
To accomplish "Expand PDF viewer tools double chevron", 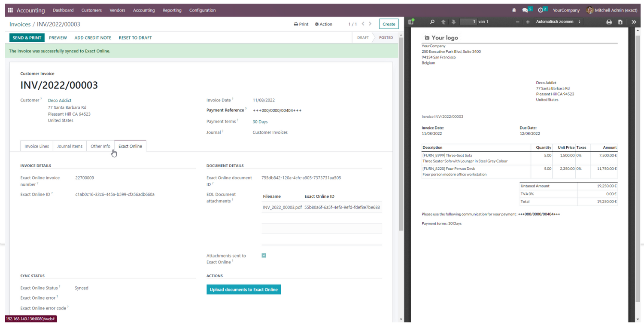I will click(634, 22).
